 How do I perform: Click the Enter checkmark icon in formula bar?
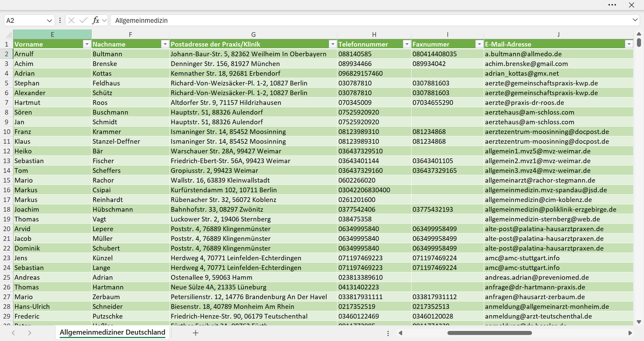click(x=83, y=20)
